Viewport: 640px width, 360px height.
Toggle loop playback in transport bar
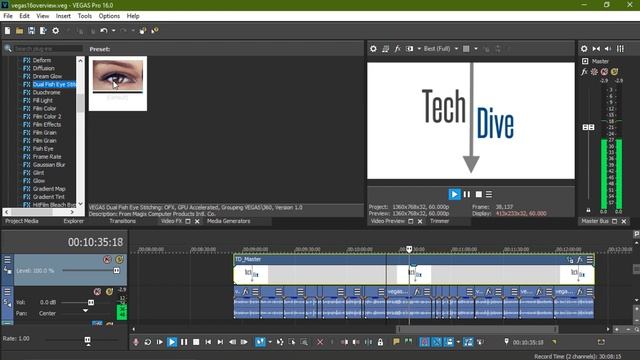pos(148,342)
